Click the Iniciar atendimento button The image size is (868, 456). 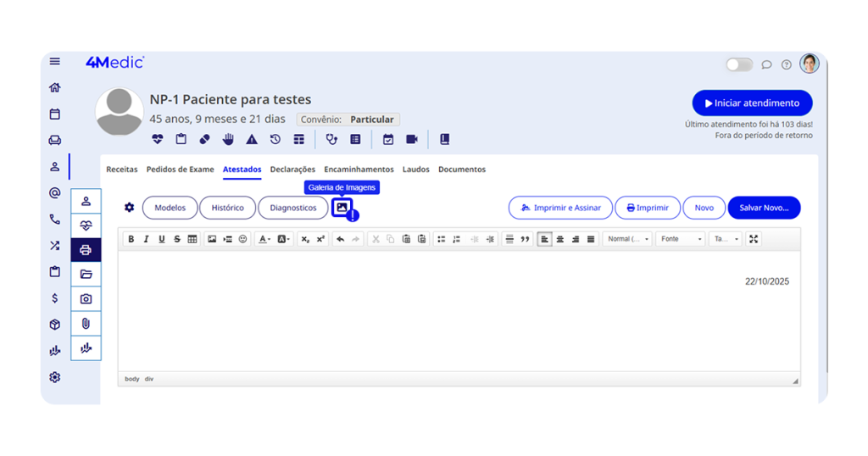(752, 103)
